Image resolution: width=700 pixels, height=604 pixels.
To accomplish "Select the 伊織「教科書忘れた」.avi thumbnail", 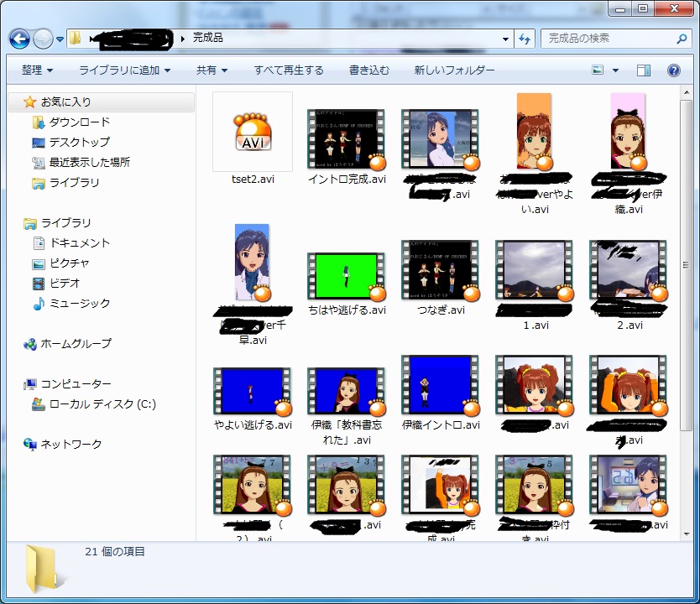I will click(x=347, y=391).
